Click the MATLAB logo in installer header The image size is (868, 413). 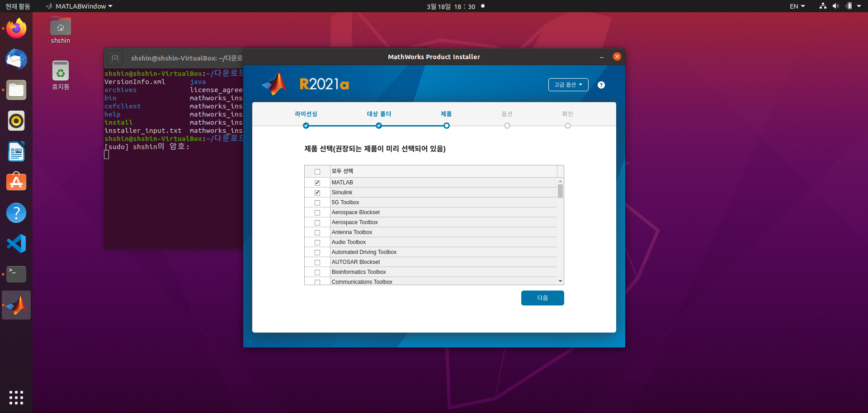coord(274,84)
